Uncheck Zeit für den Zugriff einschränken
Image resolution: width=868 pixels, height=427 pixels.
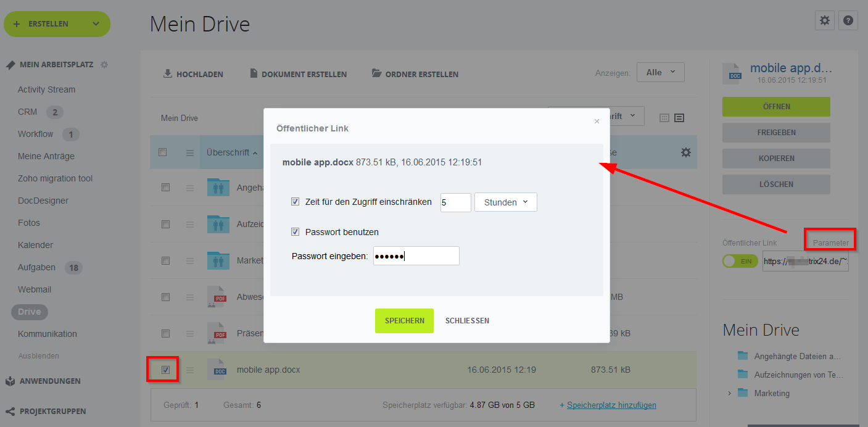[296, 201]
